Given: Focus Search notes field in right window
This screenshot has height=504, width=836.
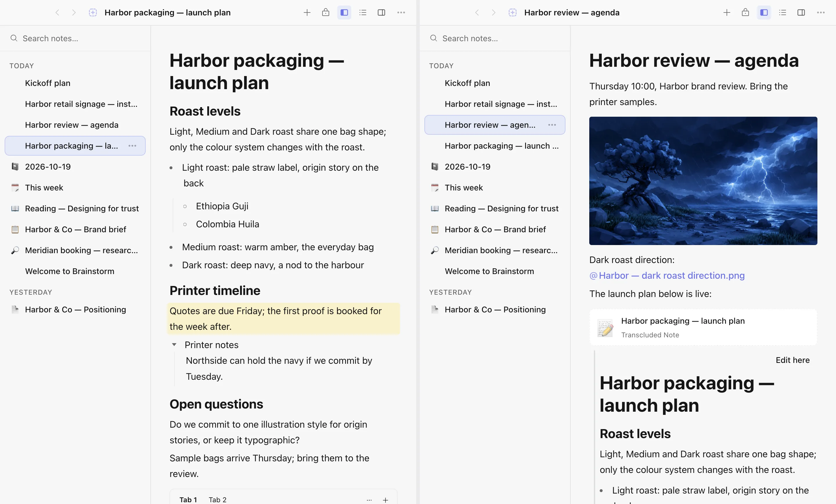Looking at the screenshot, I should [495, 38].
